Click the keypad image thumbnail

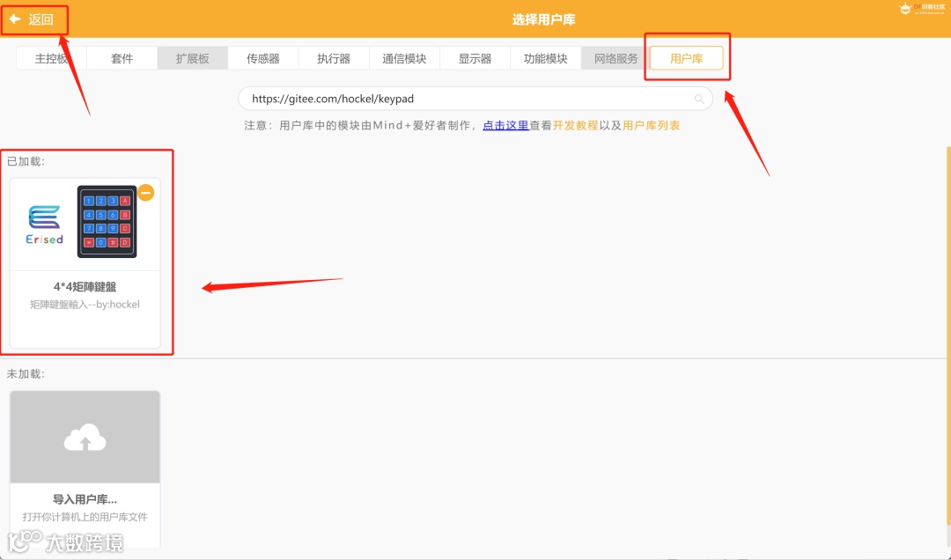107,222
